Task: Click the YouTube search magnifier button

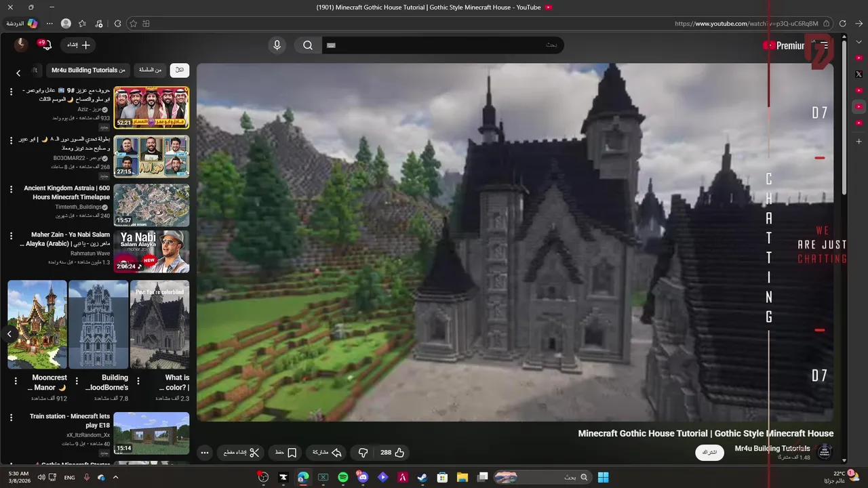Action: (308, 45)
